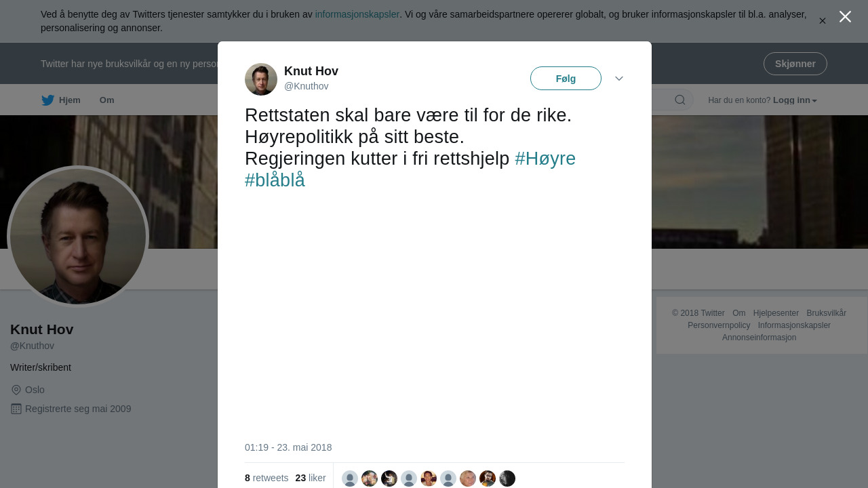This screenshot has width=868, height=488.
Task: Click the blonde-haired liker avatar
Action: (468, 479)
